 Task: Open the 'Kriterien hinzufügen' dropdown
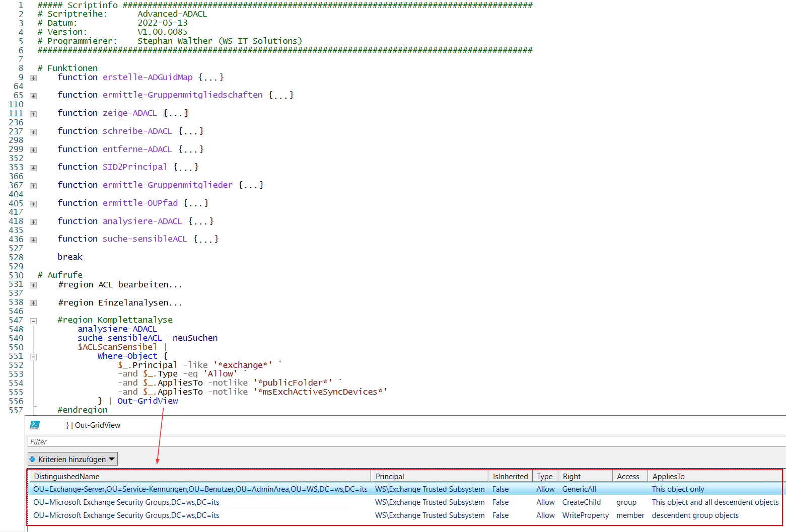click(x=73, y=459)
